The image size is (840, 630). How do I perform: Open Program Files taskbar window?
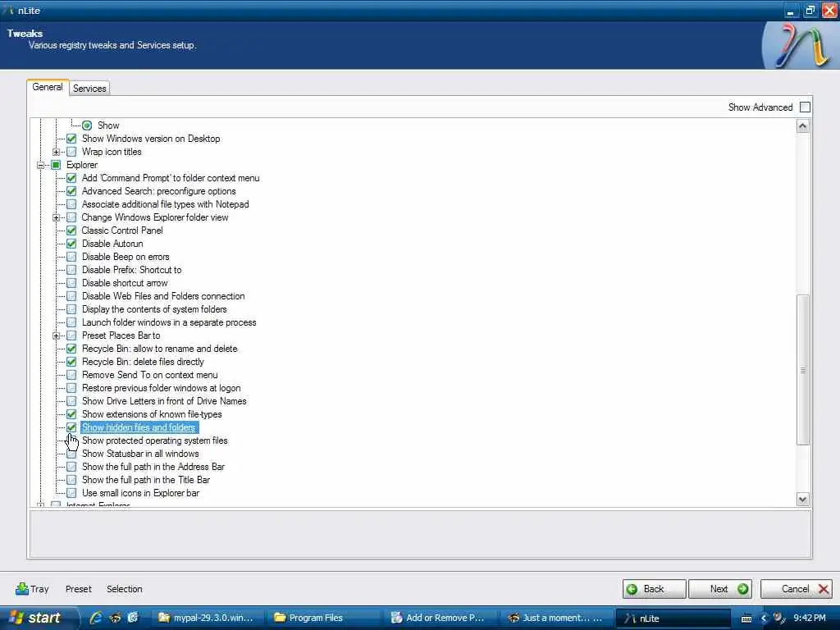(322, 618)
